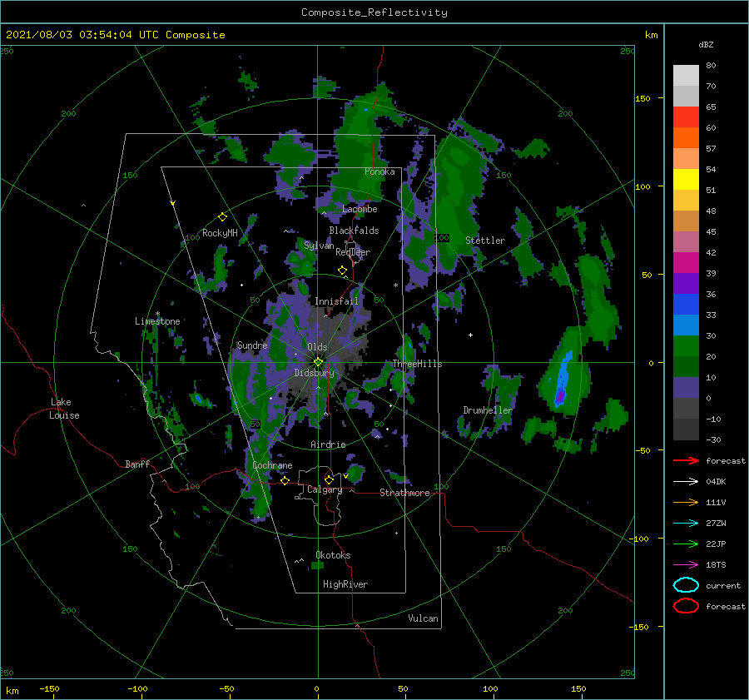Click the Airdrie city label
This screenshot has height=700, width=749.
click(x=328, y=444)
